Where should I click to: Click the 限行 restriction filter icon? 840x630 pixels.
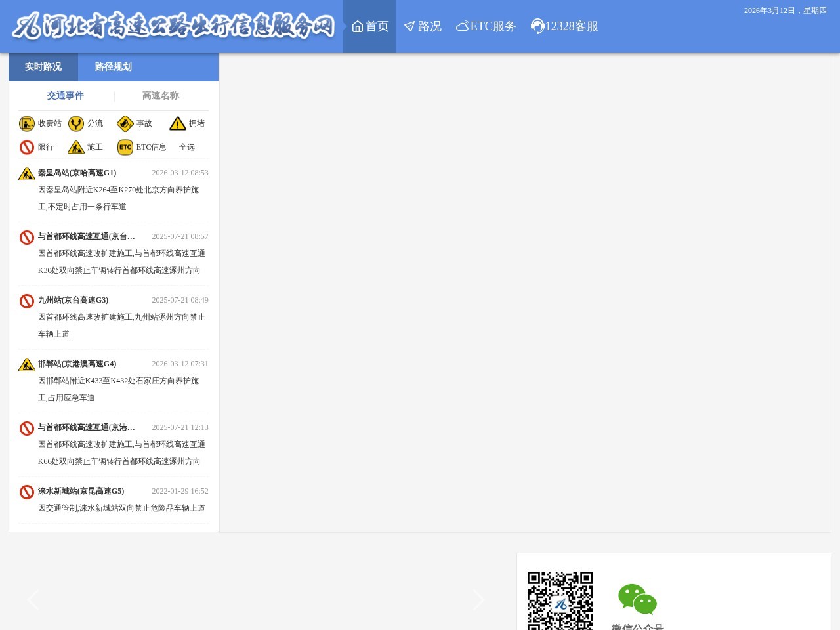coord(27,147)
